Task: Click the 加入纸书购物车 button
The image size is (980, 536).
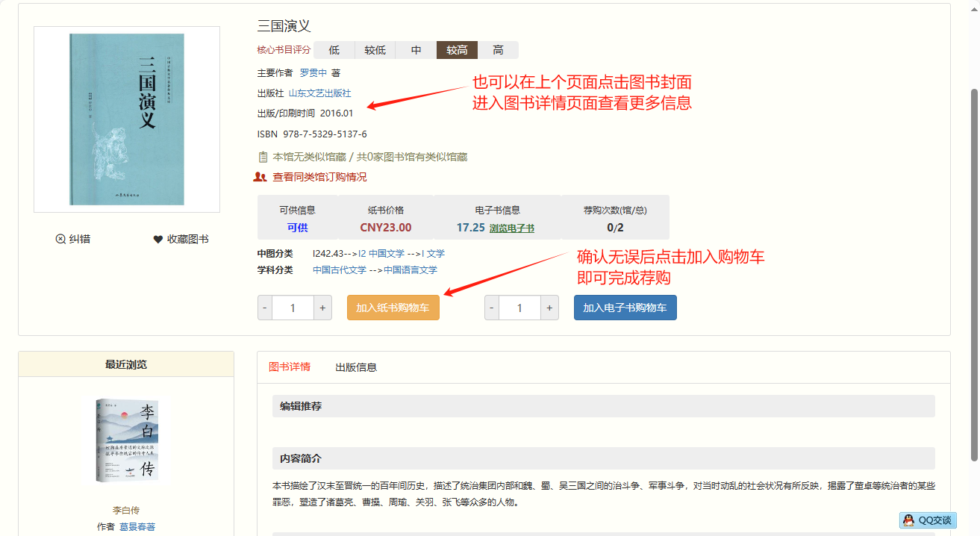Action: pos(393,308)
